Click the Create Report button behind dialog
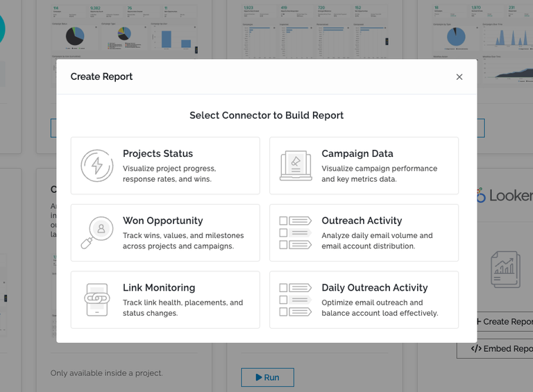This screenshot has width=533, height=392. [x=505, y=321]
